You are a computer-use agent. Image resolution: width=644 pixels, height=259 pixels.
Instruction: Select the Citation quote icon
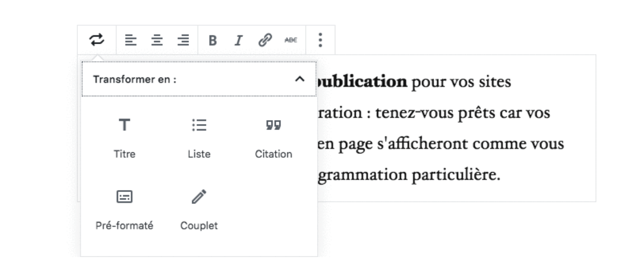[273, 125]
